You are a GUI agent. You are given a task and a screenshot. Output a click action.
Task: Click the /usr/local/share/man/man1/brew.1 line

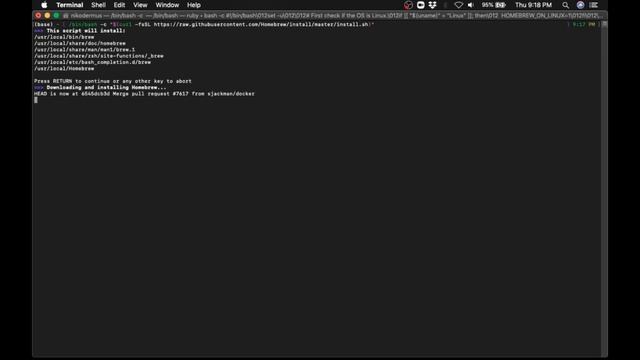[84, 49]
